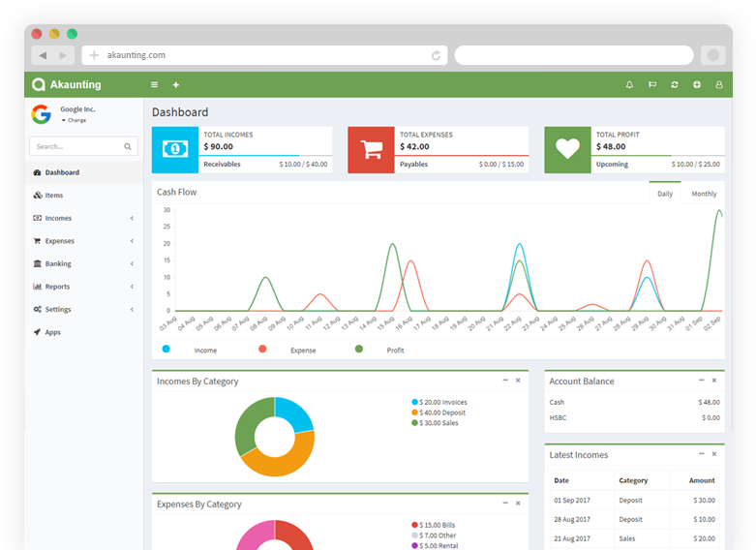Click the search magnifier icon in sidebar

tap(127, 146)
